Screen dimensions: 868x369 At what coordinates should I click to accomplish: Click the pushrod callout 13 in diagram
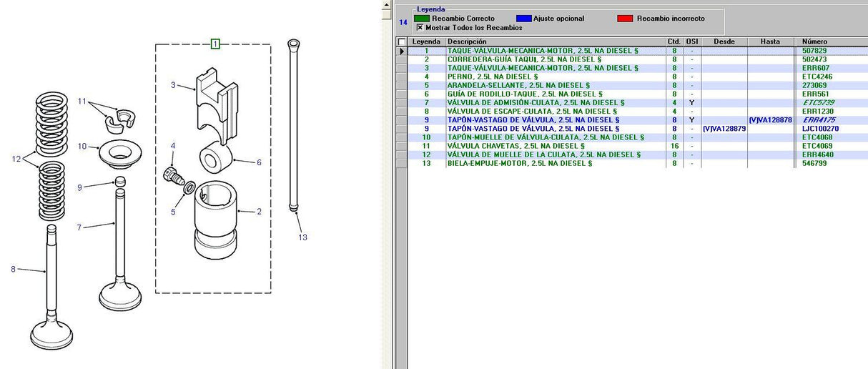pos(302,237)
